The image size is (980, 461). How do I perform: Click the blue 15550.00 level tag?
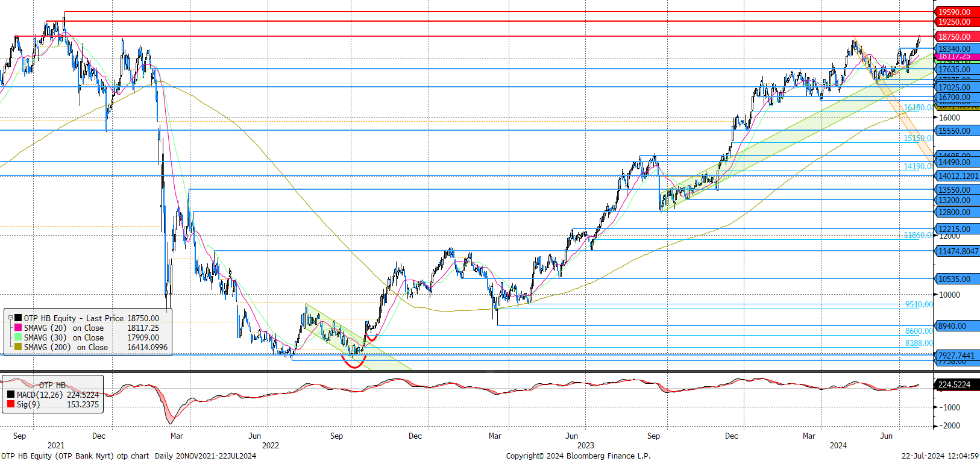tap(956, 131)
